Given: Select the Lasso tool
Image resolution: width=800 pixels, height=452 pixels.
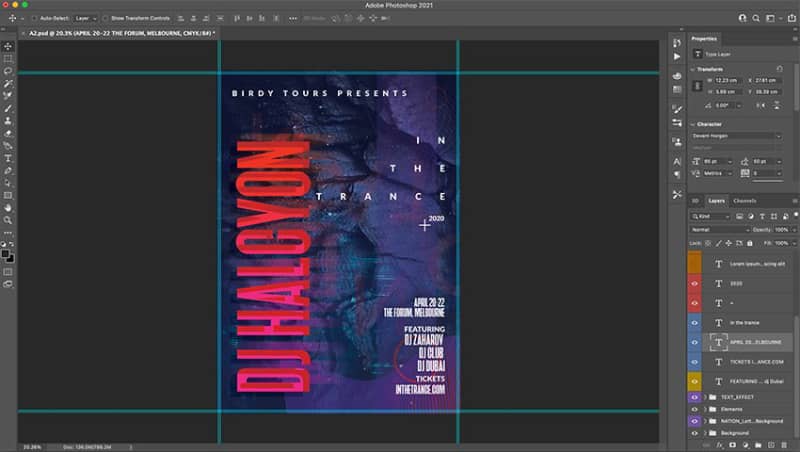Looking at the screenshot, I should [8, 71].
